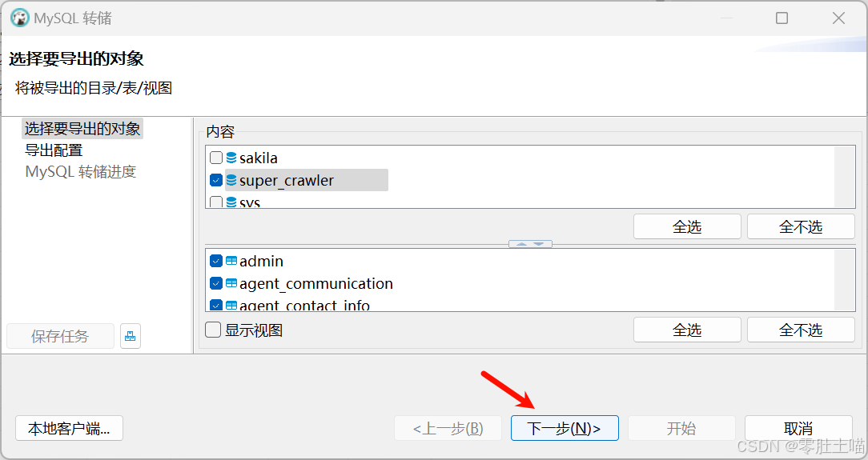Click 全不选 for the table list
The width and height of the screenshot is (868, 460).
[801, 330]
